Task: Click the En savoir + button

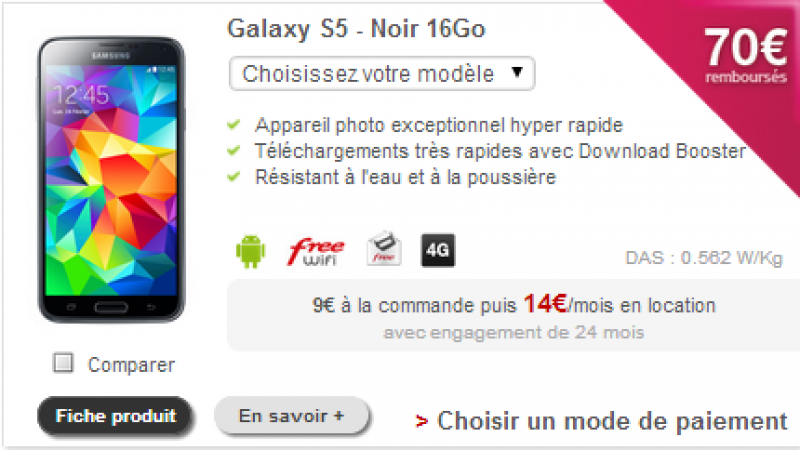Action: click(292, 416)
